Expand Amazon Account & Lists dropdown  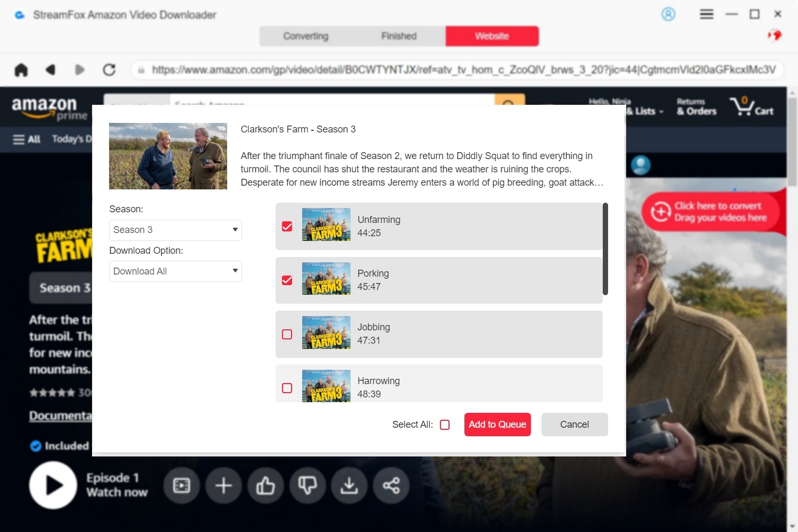click(645, 111)
